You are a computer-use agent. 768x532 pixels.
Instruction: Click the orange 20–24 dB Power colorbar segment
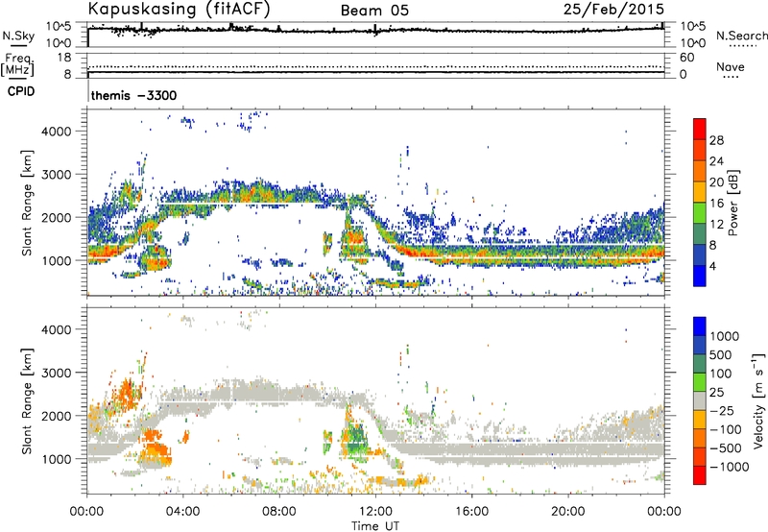point(700,171)
